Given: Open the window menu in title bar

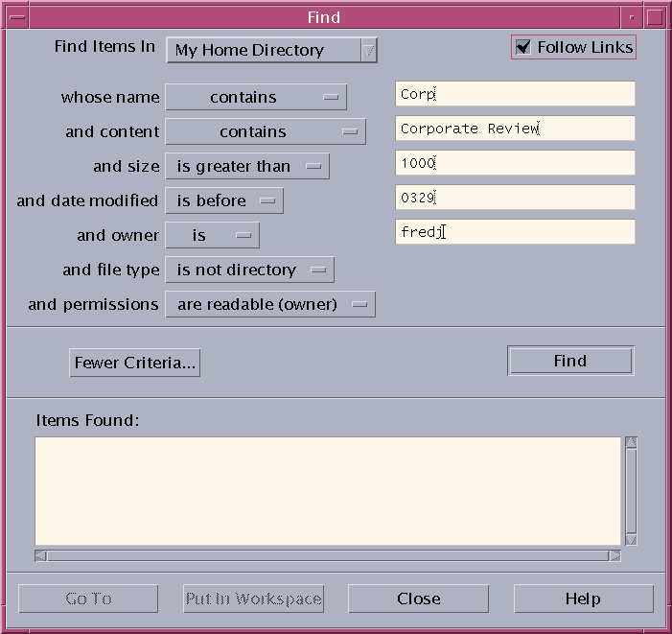Looking at the screenshot, I should click(x=16, y=17).
